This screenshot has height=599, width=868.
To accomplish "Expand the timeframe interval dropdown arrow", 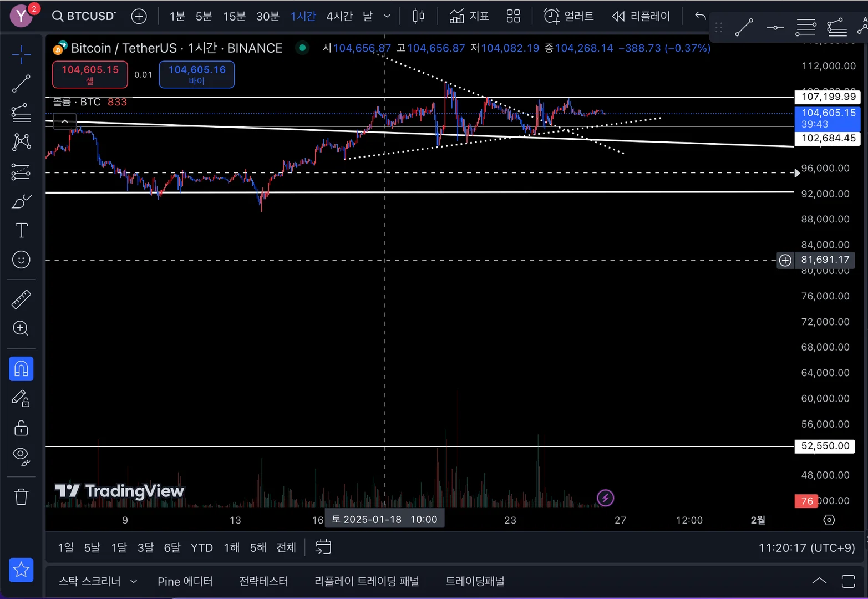I will pyautogui.click(x=387, y=16).
